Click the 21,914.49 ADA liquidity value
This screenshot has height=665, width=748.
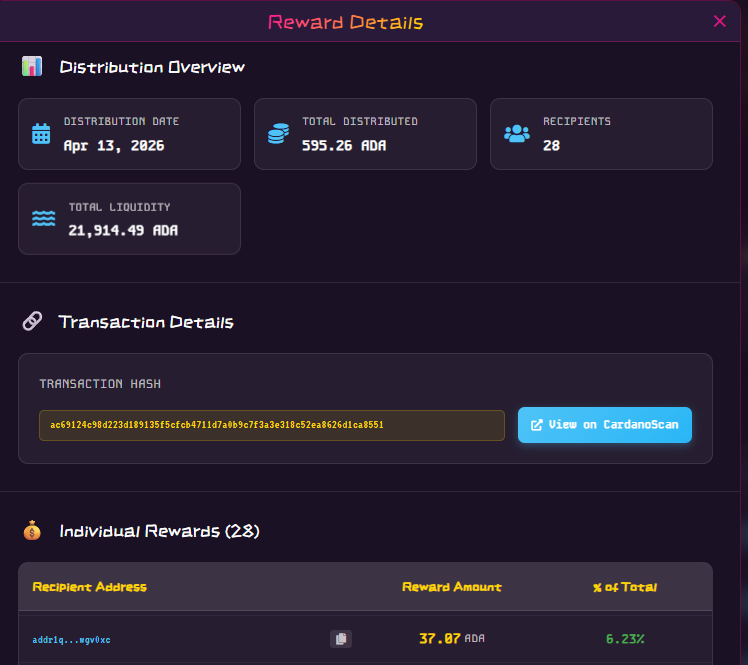[x=123, y=230]
